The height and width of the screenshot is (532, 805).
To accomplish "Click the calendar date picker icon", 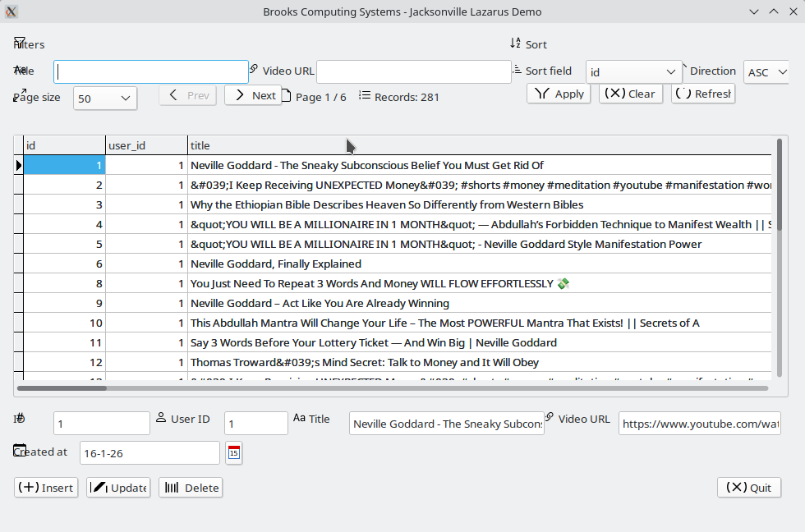I will (x=234, y=452).
